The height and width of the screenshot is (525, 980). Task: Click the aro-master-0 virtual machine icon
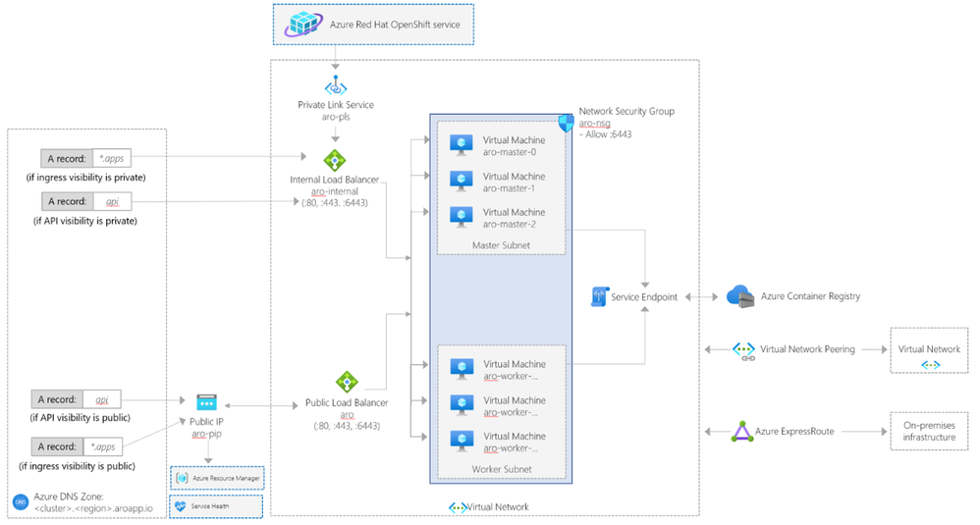click(x=462, y=145)
